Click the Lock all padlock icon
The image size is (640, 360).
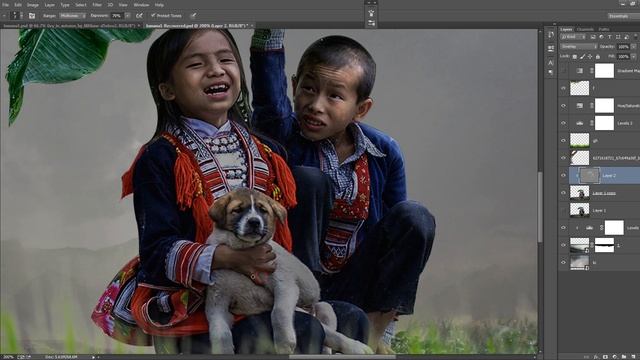598,56
